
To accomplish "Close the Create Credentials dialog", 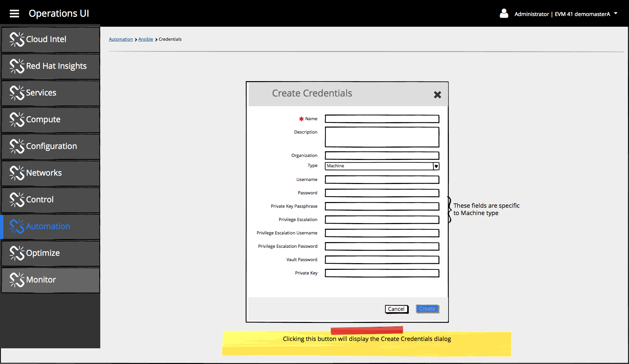I will (437, 95).
